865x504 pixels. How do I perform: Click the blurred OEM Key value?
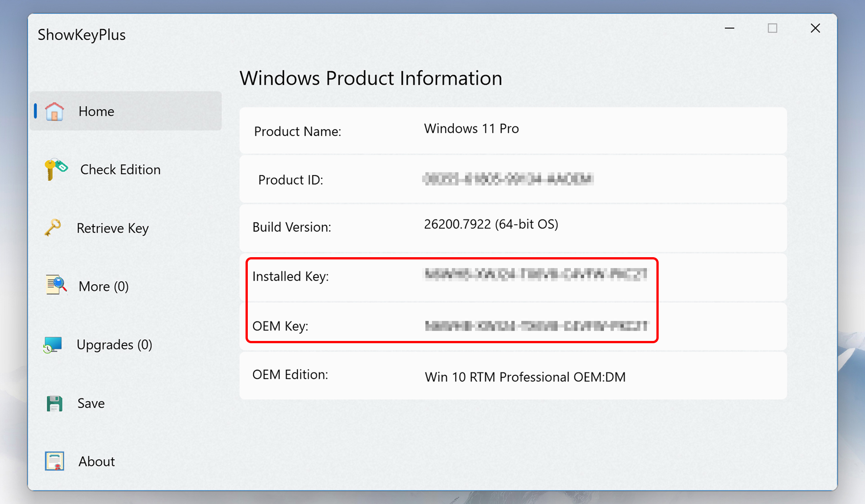536,326
